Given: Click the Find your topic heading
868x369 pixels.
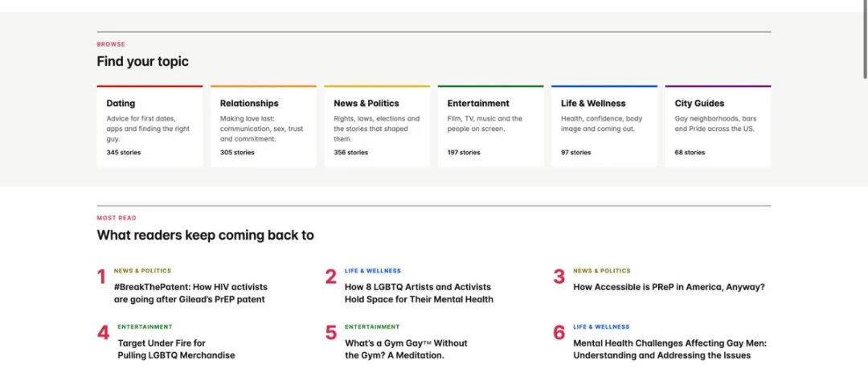Looking at the screenshot, I should coord(143,61).
